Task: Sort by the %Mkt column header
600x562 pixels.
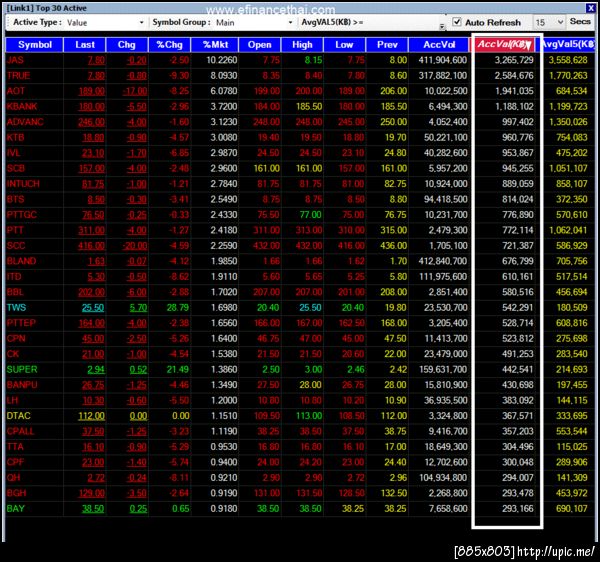Action: [215, 45]
